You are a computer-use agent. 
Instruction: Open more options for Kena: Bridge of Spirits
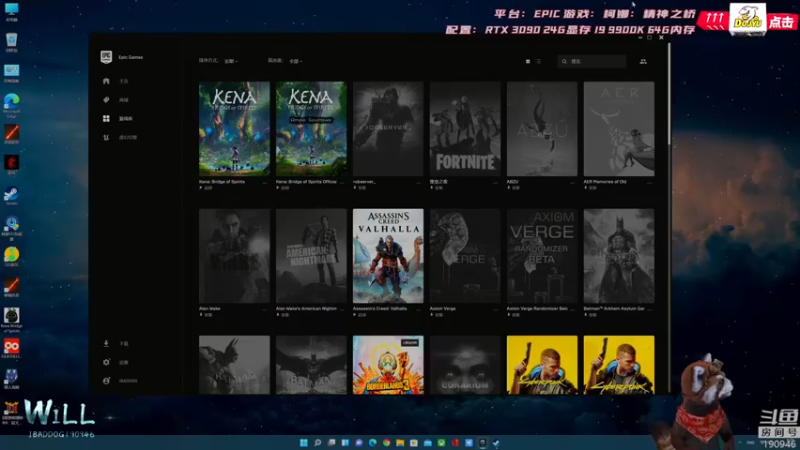265,182
